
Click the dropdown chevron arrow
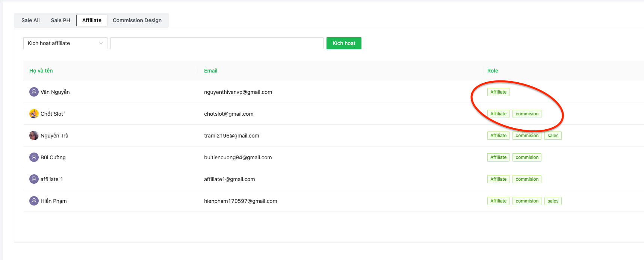[101, 43]
